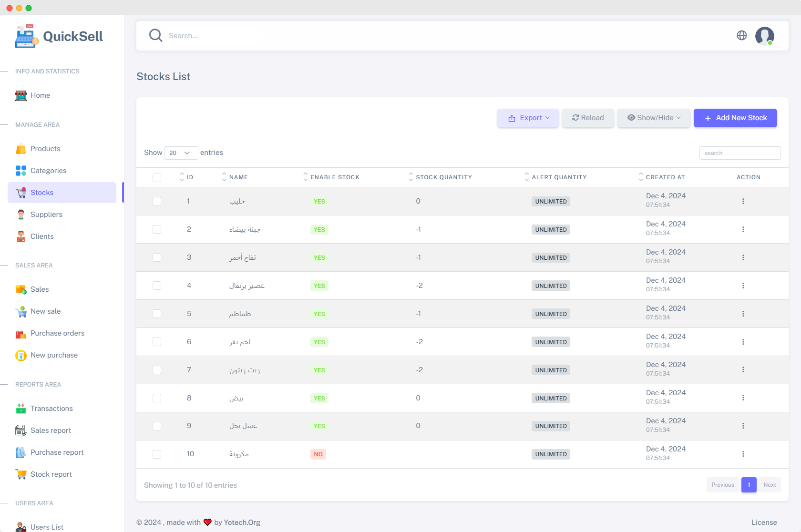Viewport: 801px width, 532px height.
Task: Sort table by Stock Quantity column
Action: click(440, 177)
